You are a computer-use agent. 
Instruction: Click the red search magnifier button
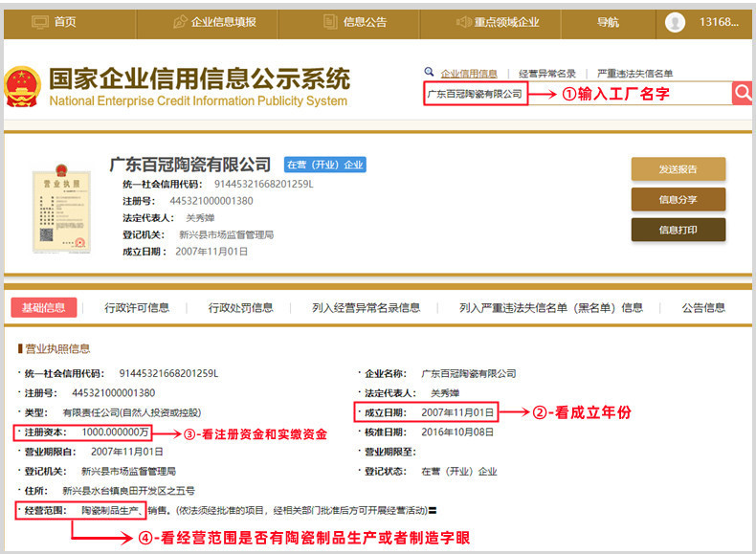pos(742,93)
